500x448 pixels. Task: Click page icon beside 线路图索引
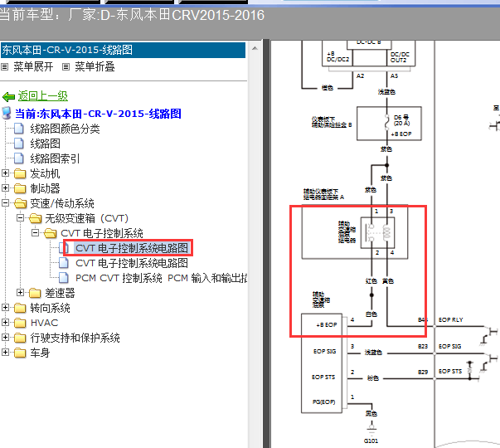(19, 158)
